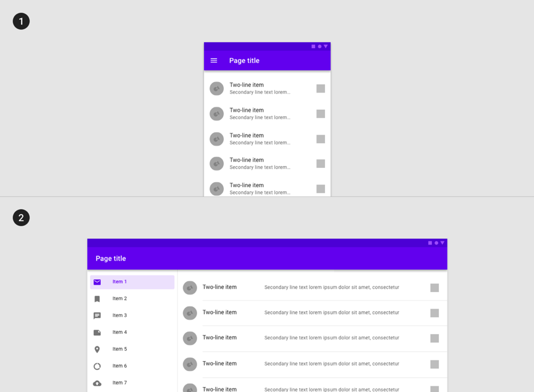This screenshot has width=534, height=392.
Task: Check the box on the first desktop list row
Action: [x=434, y=288]
